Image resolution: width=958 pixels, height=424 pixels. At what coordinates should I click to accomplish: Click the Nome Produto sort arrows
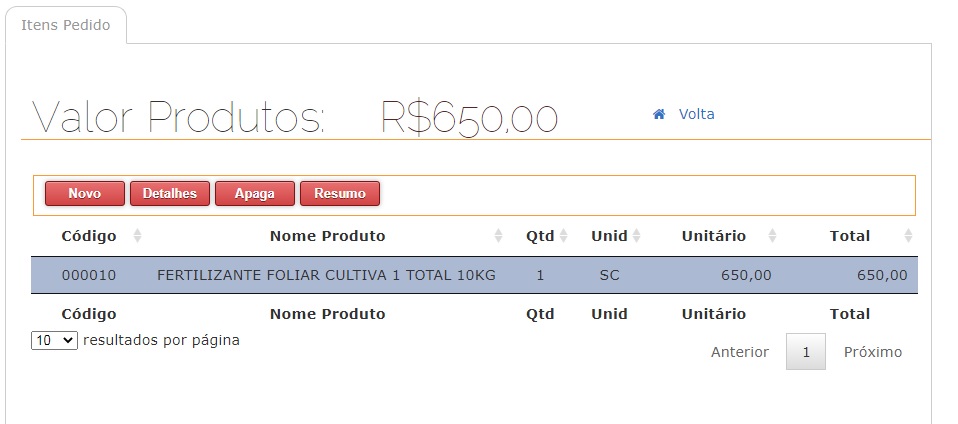498,236
